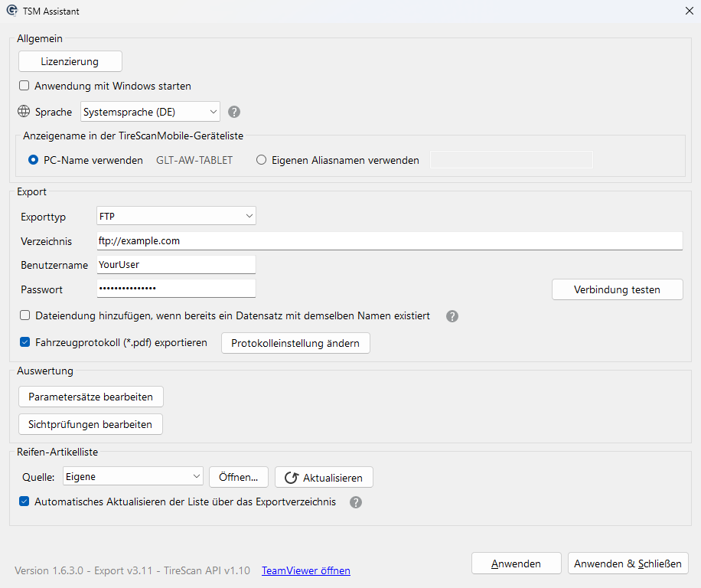Click the TSM Assistant app icon in title bar
The height and width of the screenshot is (588, 701).
(11, 11)
